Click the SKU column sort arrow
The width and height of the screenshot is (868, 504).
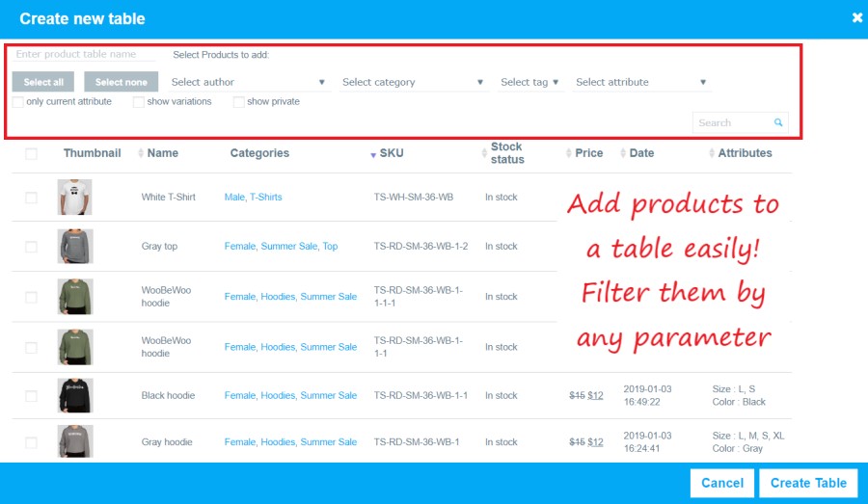pos(373,154)
